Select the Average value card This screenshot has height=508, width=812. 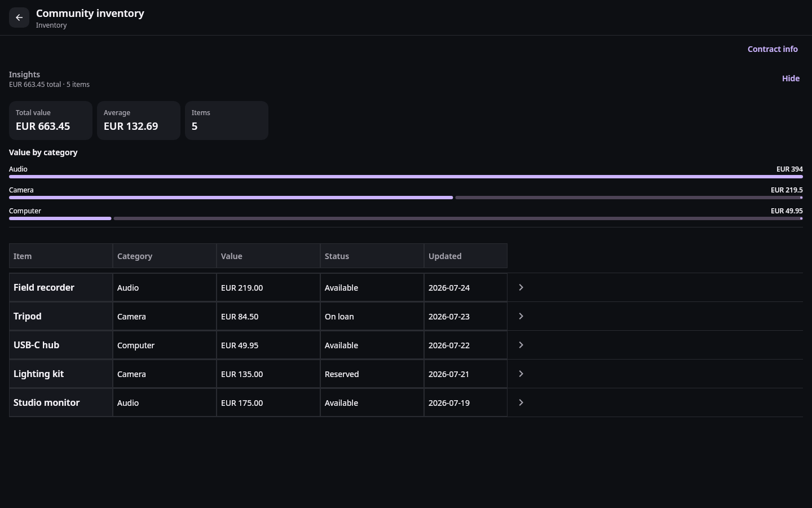[139, 120]
